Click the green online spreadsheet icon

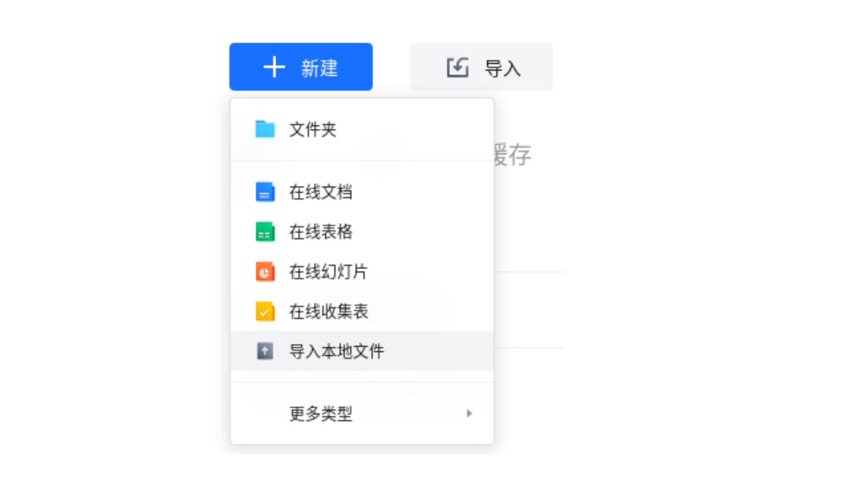(x=265, y=232)
